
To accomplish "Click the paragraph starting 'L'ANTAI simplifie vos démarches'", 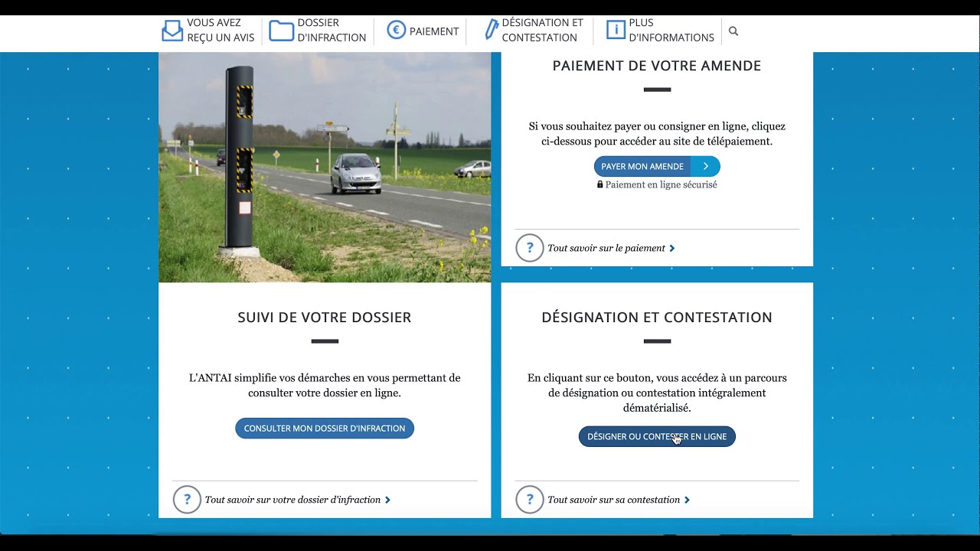I will click(x=325, y=385).
